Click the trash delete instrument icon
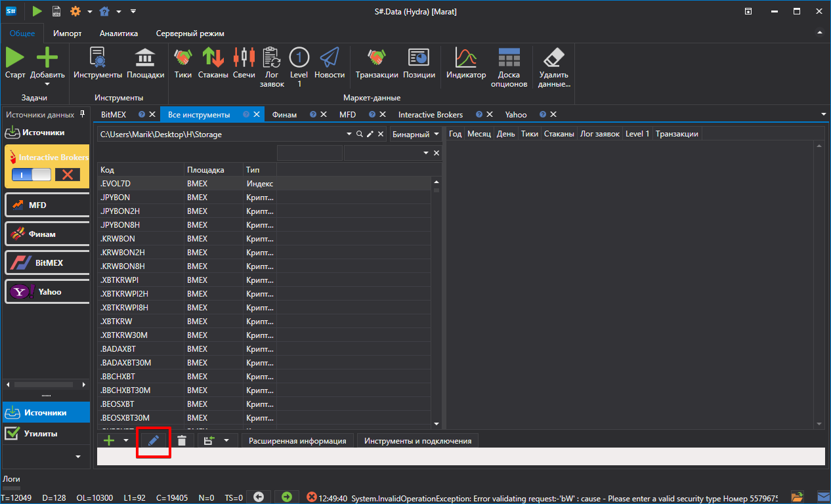Screen dimensions: 831x504 click(x=182, y=441)
